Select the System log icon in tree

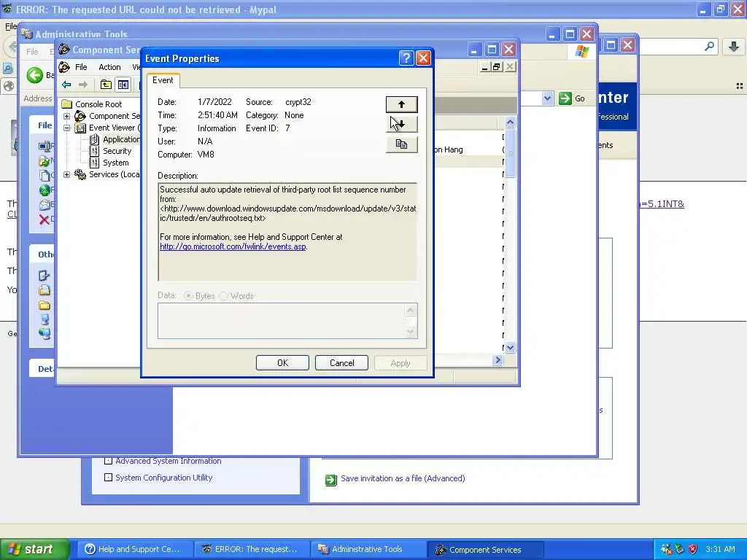[x=94, y=163]
